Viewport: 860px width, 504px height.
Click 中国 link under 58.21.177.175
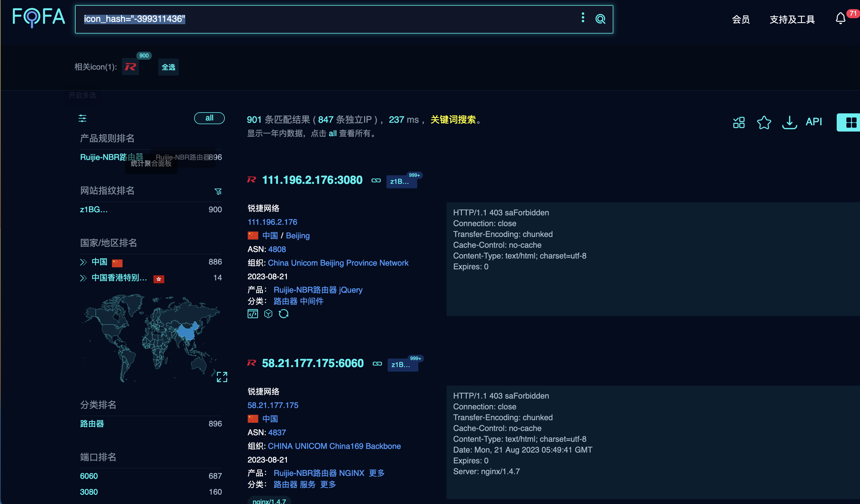click(270, 419)
